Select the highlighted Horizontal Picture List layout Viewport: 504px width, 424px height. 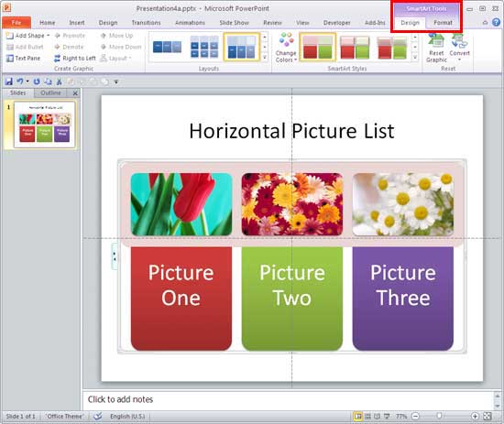tap(241, 47)
